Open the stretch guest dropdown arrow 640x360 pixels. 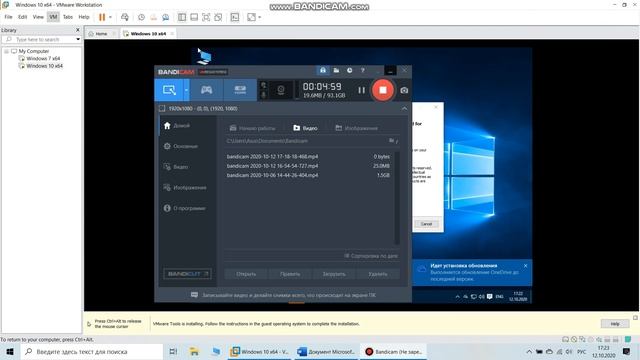[x=260, y=17]
